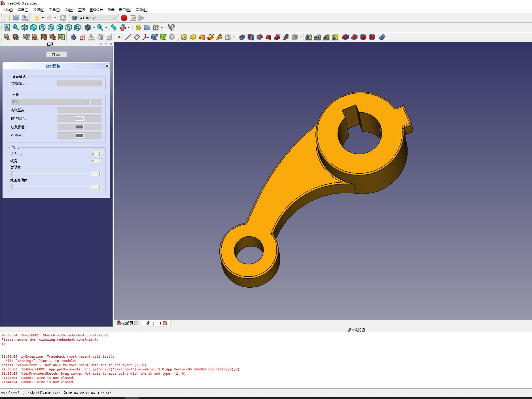Screen dimensions: 532x399
Task: Open the 材质 default material dropdown
Action: 50,101
